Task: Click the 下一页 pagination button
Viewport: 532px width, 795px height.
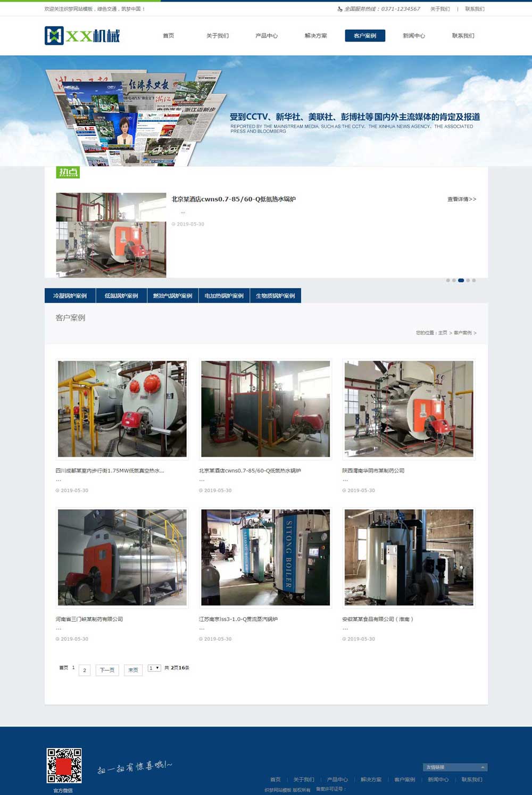Action: click(x=107, y=670)
